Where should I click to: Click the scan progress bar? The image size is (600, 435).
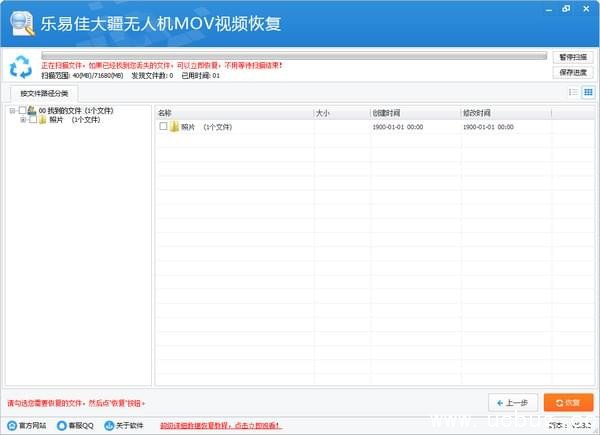293,56
